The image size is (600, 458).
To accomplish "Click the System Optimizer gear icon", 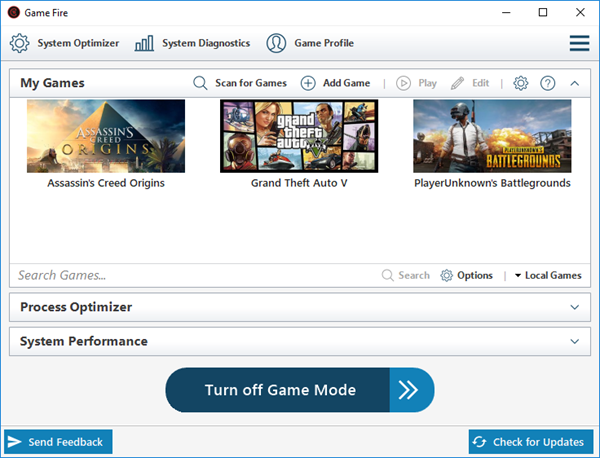I will (x=20, y=43).
